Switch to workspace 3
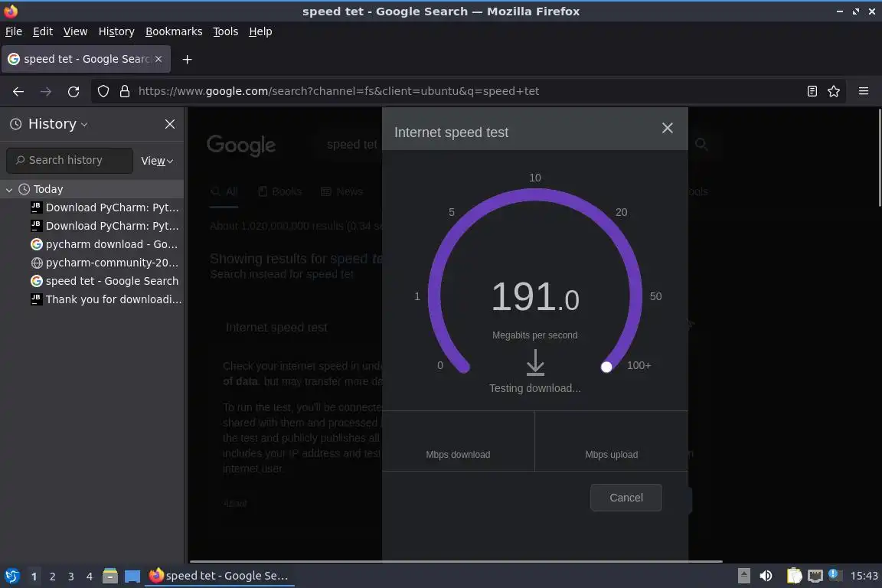882x588 pixels. 71,577
